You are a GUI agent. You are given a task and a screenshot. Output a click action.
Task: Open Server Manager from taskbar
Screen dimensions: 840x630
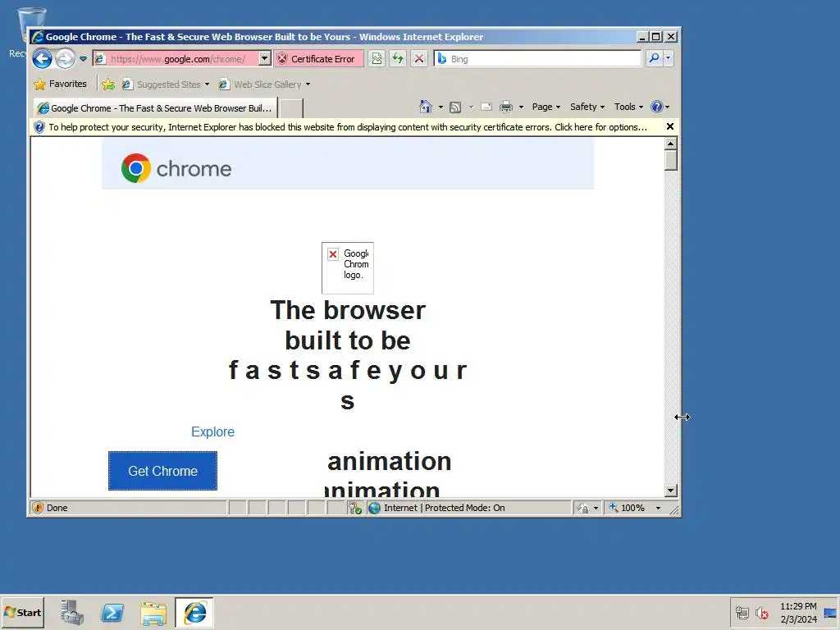click(72, 613)
